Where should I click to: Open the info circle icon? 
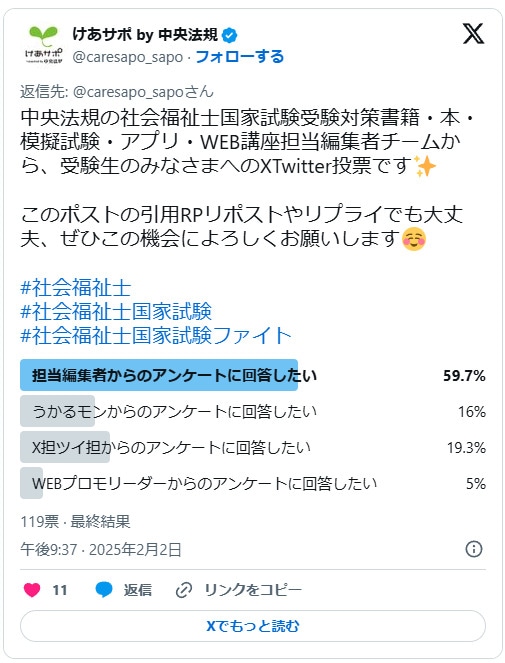pyautogui.click(x=474, y=549)
